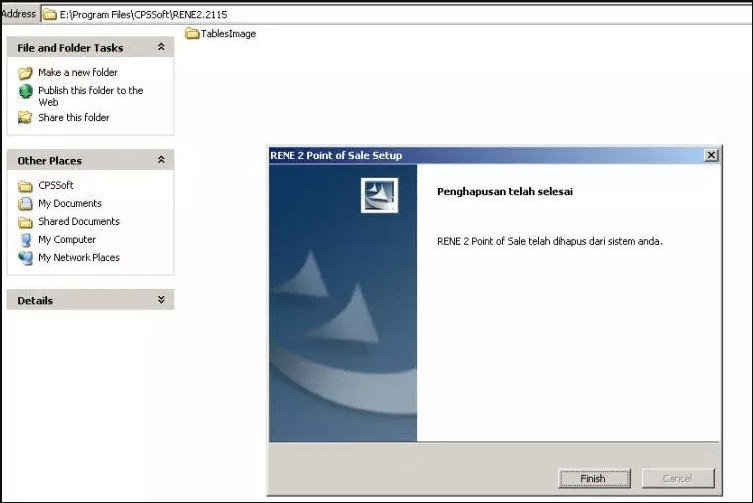This screenshot has width=753, height=503.
Task: Open the My Documents link
Action: click(70, 204)
